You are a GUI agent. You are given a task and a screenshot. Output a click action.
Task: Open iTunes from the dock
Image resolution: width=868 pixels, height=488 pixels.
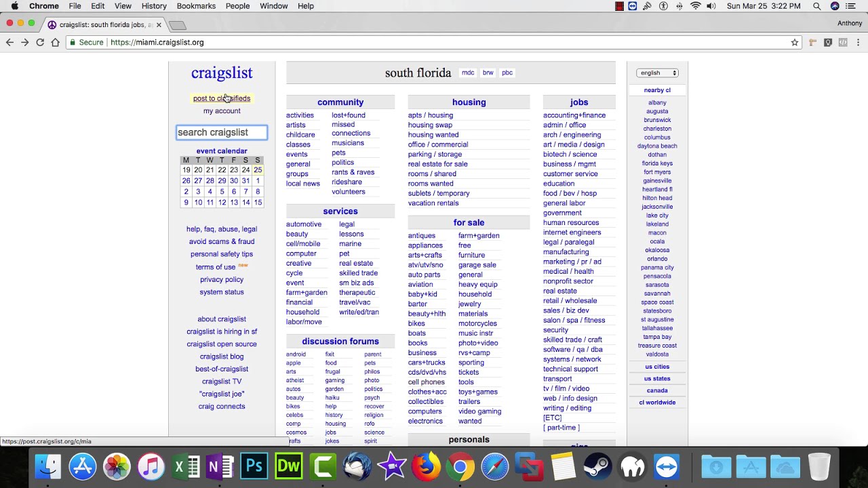coord(151,467)
